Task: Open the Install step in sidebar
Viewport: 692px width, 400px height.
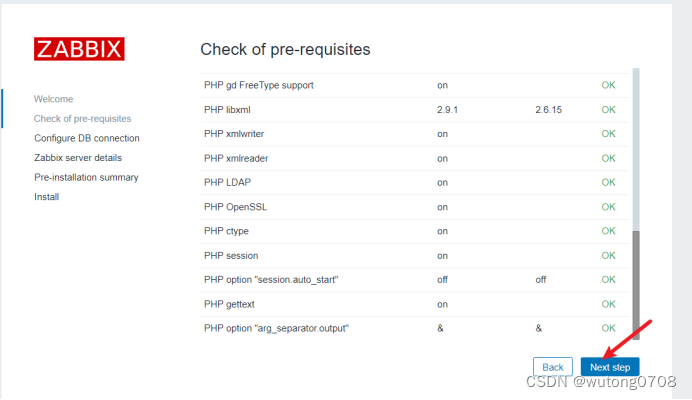Action: tap(46, 197)
